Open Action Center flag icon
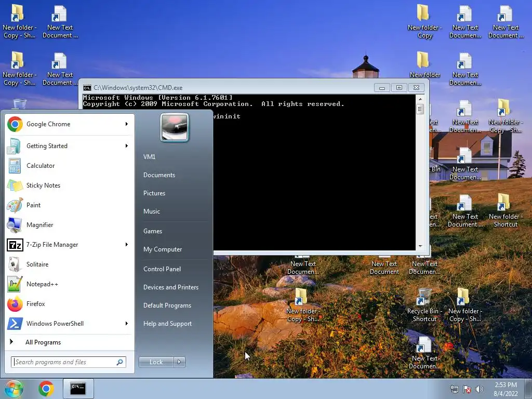 click(x=467, y=389)
